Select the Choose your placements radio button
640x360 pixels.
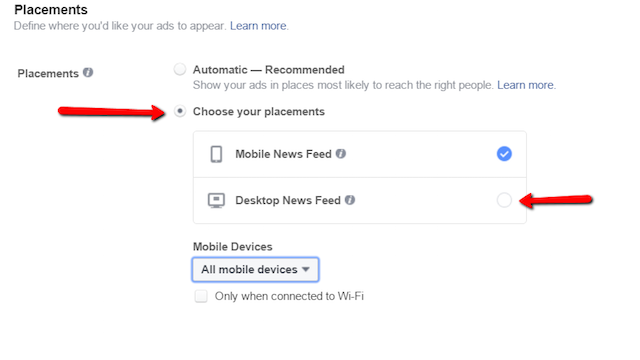(x=180, y=111)
